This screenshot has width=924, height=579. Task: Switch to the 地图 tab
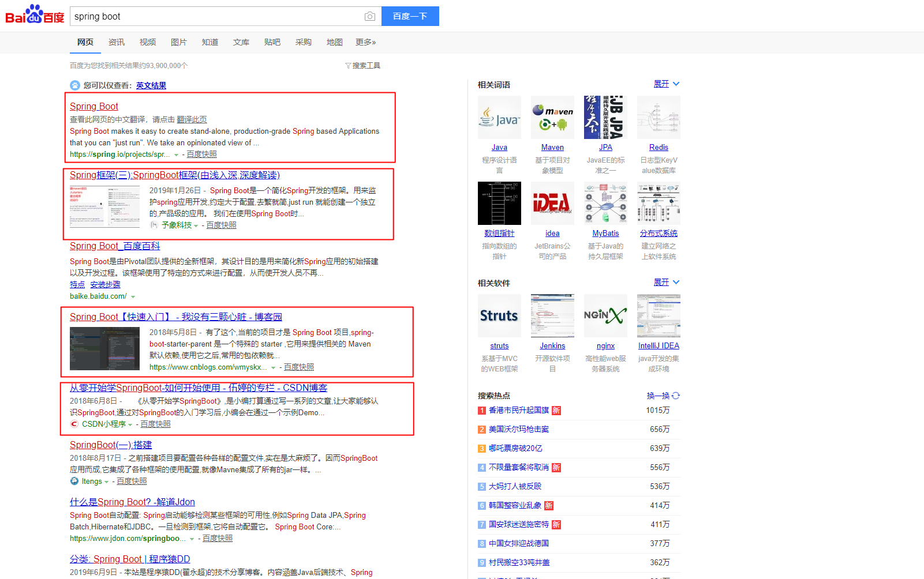click(335, 42)
